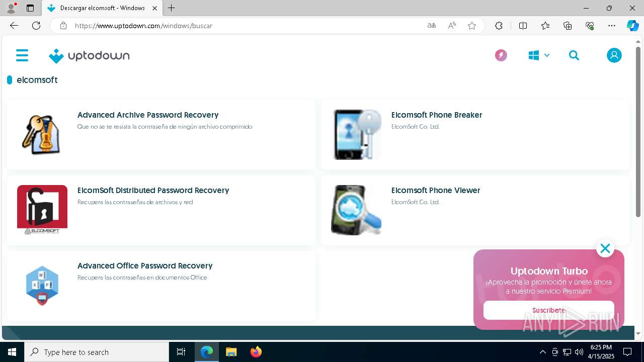Expand the Windows platform dropdown

click(x=539, y=55)
